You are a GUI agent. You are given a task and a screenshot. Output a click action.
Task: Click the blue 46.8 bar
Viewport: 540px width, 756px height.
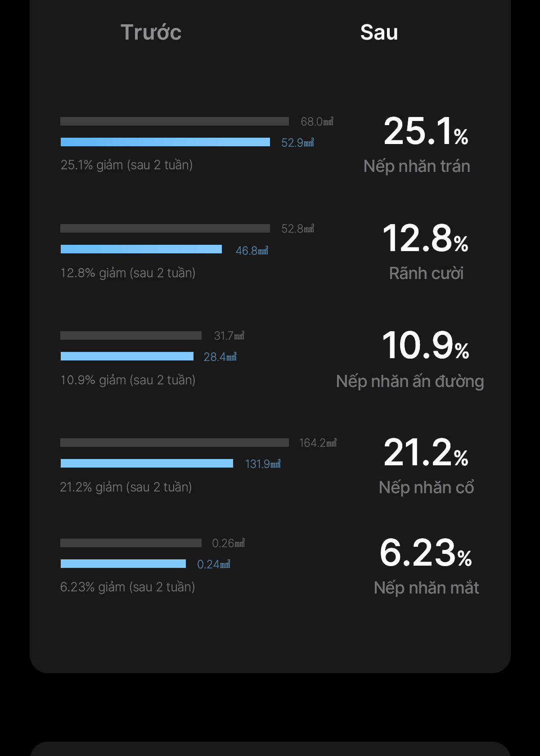141,249
